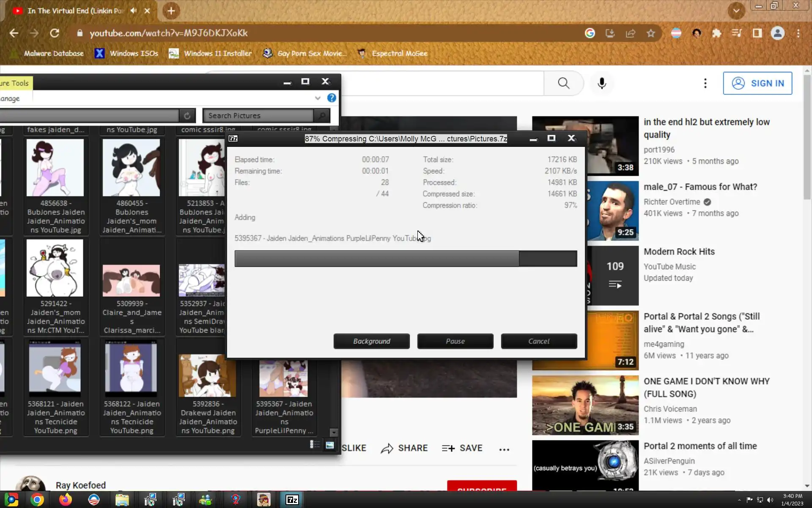Image resolution: width=812 pixels, height=508 pixels.
Task: Open YouTube settings three-dot menu
Action: pos(705,83)
